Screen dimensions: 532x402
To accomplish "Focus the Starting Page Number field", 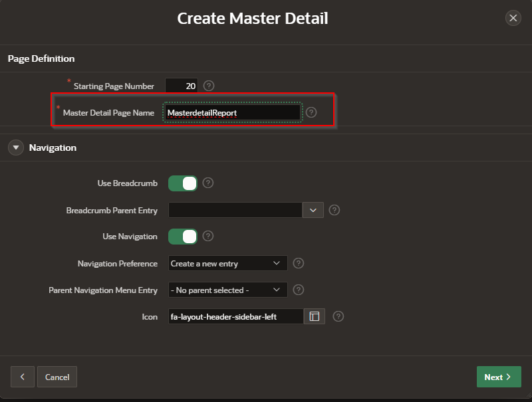I will 182,86.
